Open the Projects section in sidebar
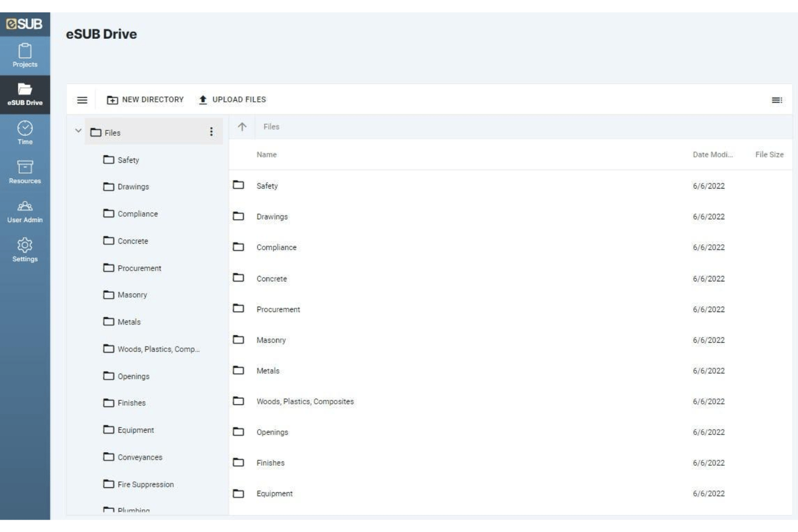Viewport: 798px width, 532px height. pyautogui.click(x=25, y=56)
